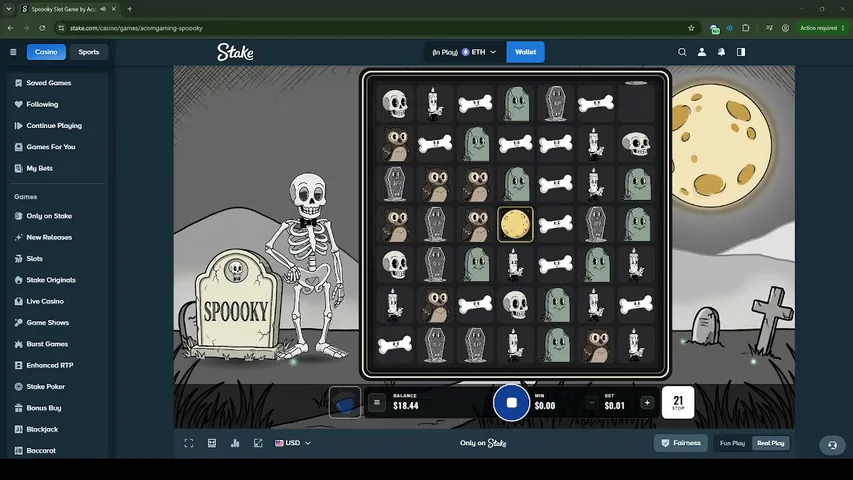Screen dimensions: 853x480
Task: Click the bonus feature icon left of balance
Action: click(345, 403)
